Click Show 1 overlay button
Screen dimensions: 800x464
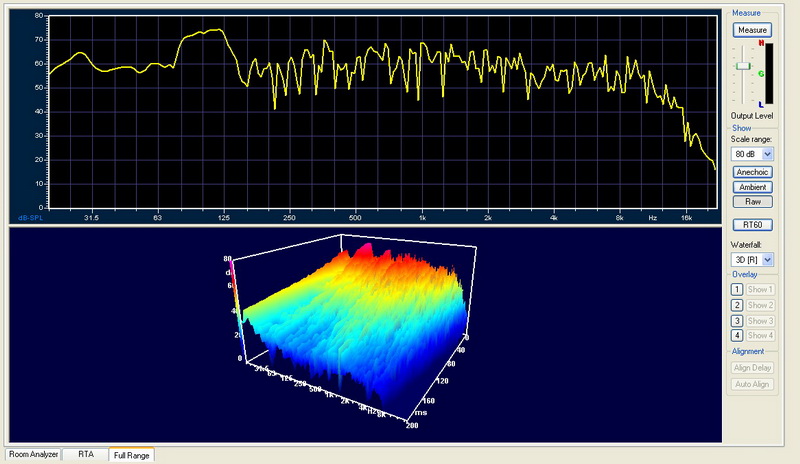761,289
